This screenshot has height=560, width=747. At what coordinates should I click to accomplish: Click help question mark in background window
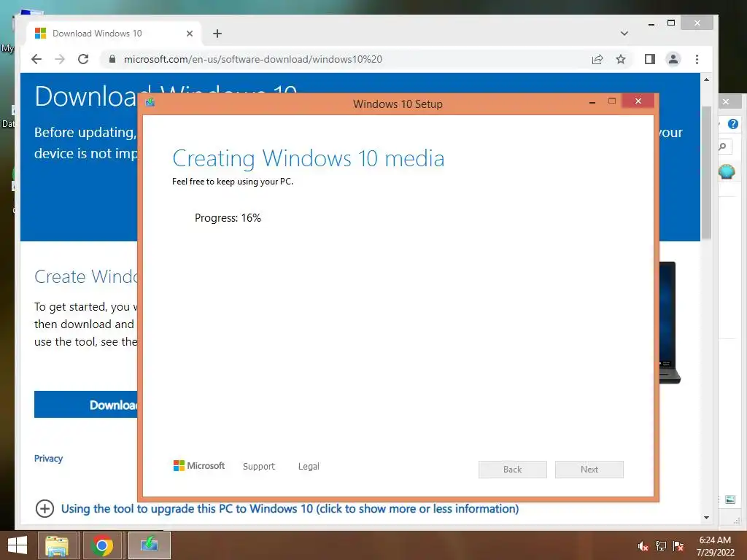(733, 124)
